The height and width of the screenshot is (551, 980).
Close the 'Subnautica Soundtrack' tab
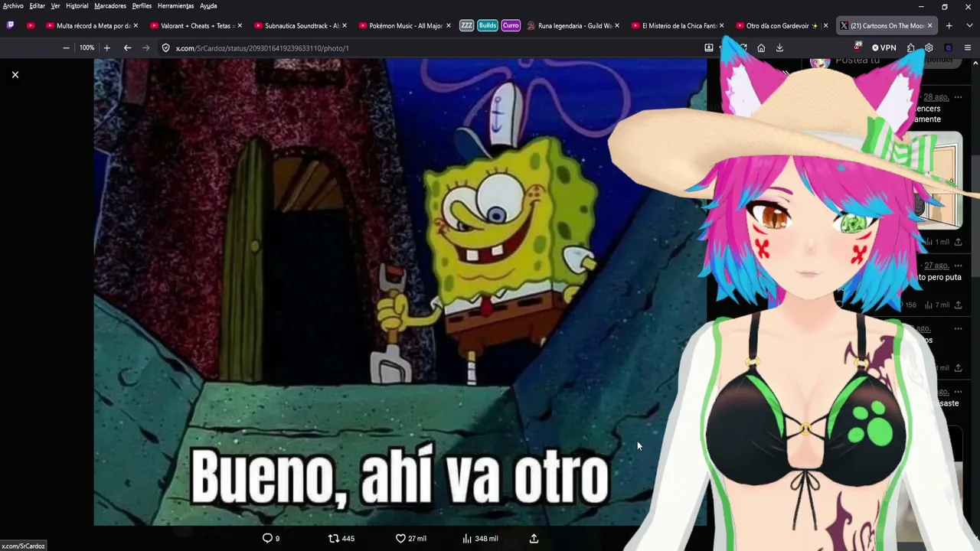pos(345,25)
